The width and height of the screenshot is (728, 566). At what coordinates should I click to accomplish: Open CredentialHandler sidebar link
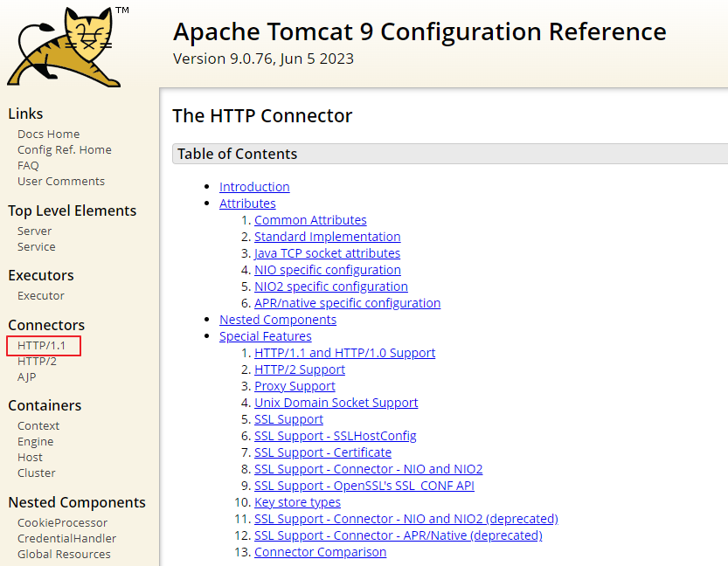click(66, 539)
